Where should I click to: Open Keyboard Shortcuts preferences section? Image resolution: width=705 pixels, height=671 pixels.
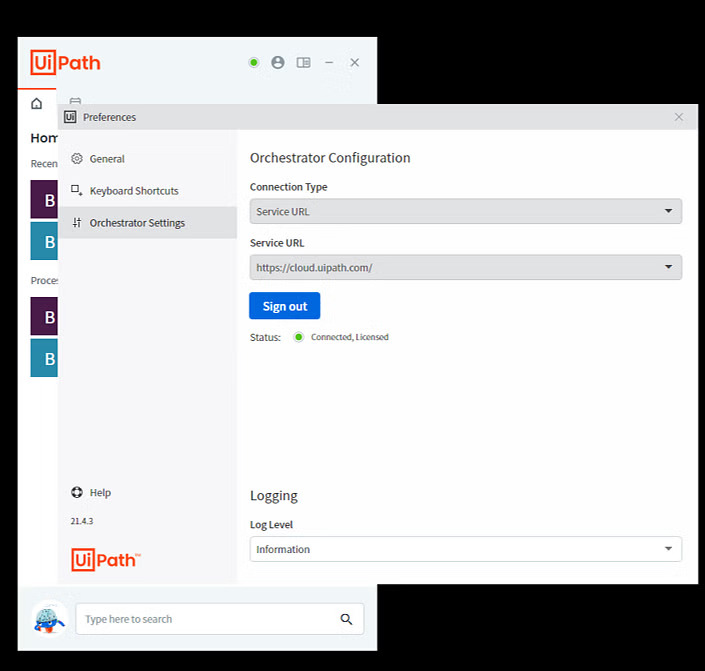(x=147, y=191)
